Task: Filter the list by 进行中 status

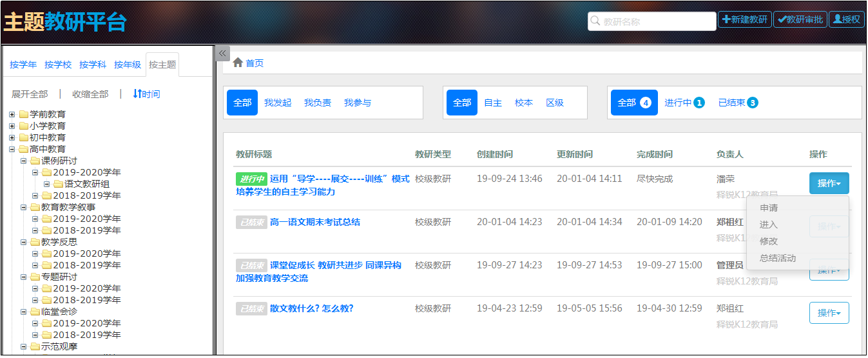Action: tap(684, 103)
